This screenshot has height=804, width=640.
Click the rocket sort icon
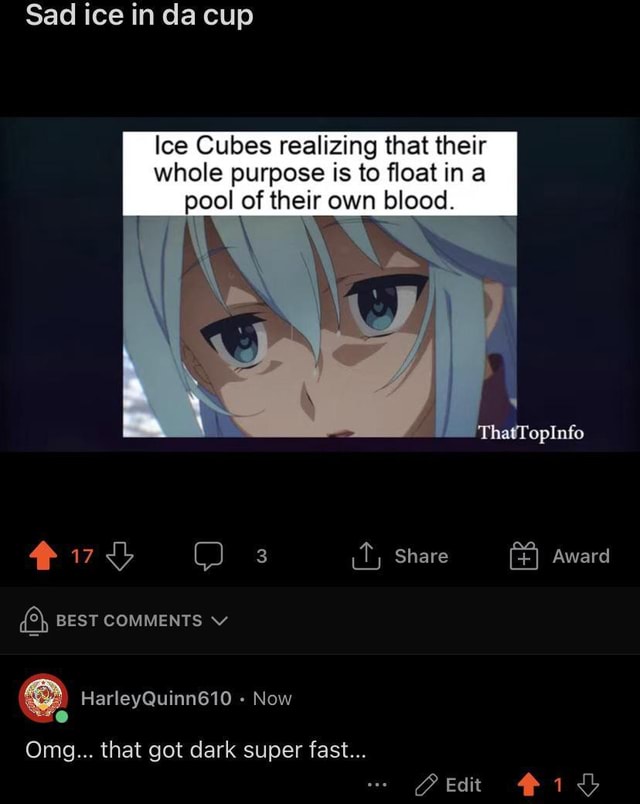[34, 621]
